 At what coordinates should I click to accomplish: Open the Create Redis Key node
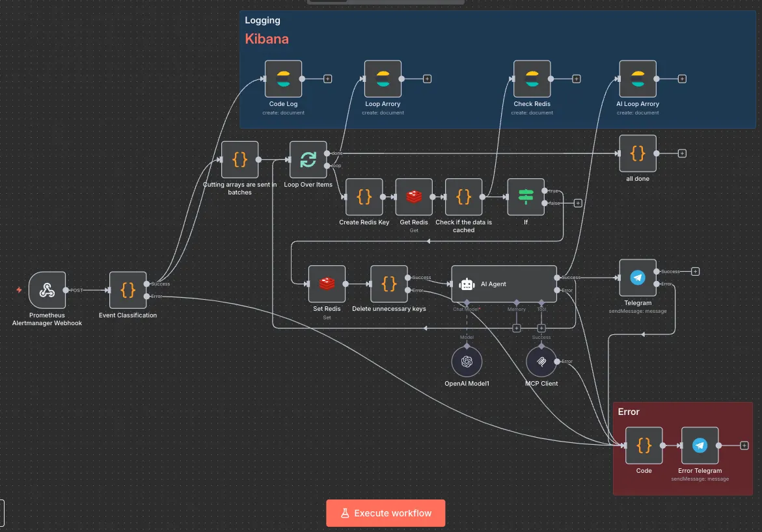coord(364,197)
